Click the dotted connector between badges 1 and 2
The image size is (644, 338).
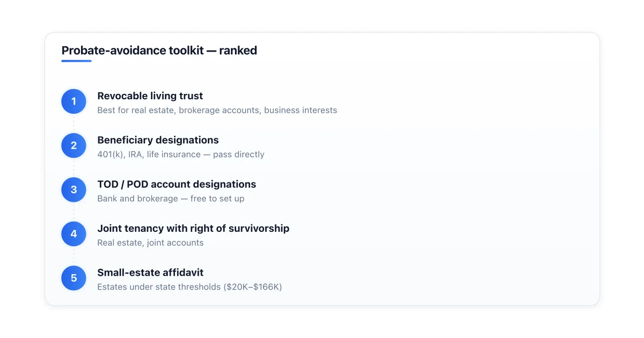coord(74,123)
